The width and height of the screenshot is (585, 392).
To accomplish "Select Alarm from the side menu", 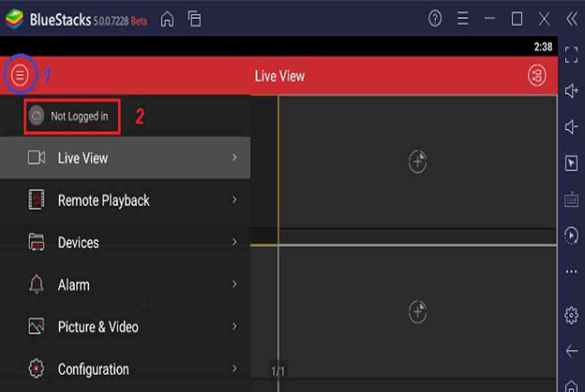I will pyautogui.click(x=73, y=285).
